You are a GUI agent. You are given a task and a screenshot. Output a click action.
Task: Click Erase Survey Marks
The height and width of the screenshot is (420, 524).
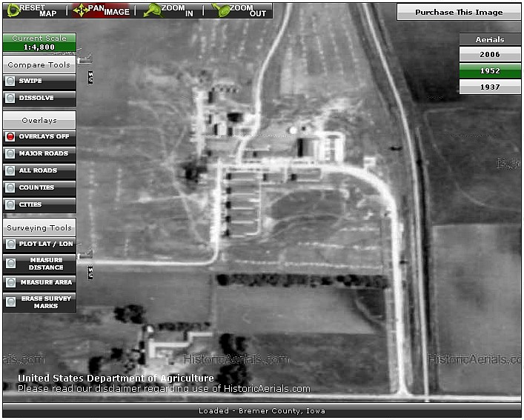click(x=39, y=301)
